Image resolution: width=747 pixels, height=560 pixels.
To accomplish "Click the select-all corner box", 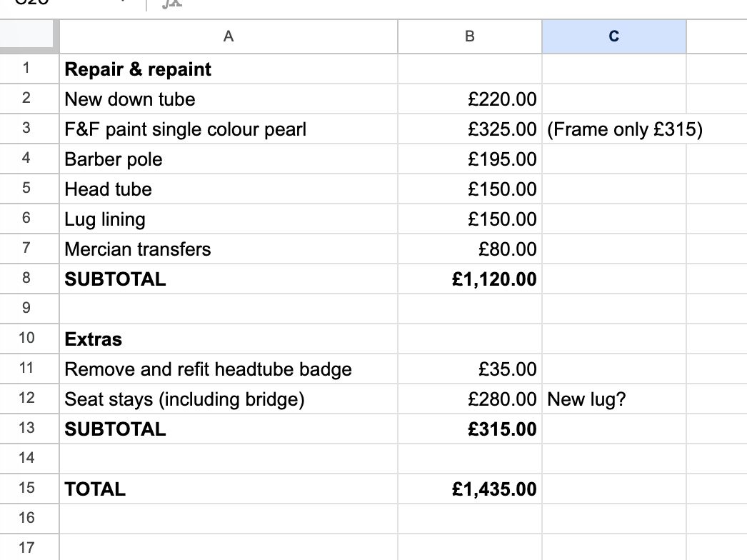I will [29, 36].
